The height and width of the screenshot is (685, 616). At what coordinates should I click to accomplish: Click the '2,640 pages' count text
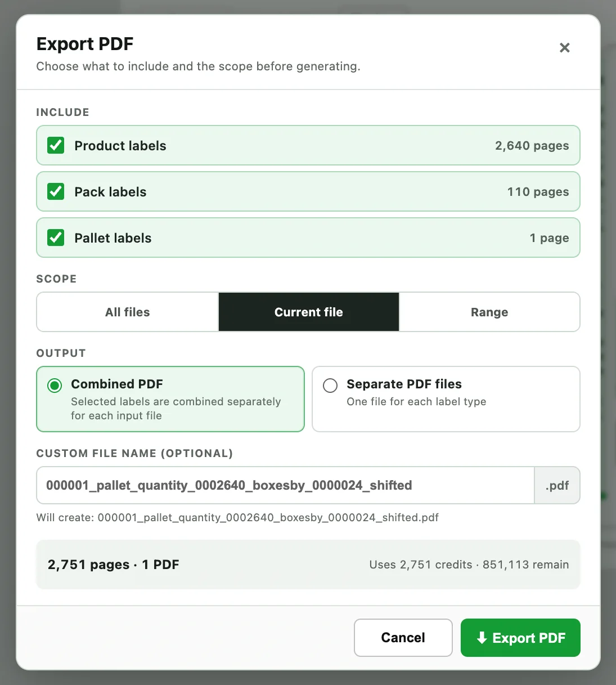[x=532, y=146]
